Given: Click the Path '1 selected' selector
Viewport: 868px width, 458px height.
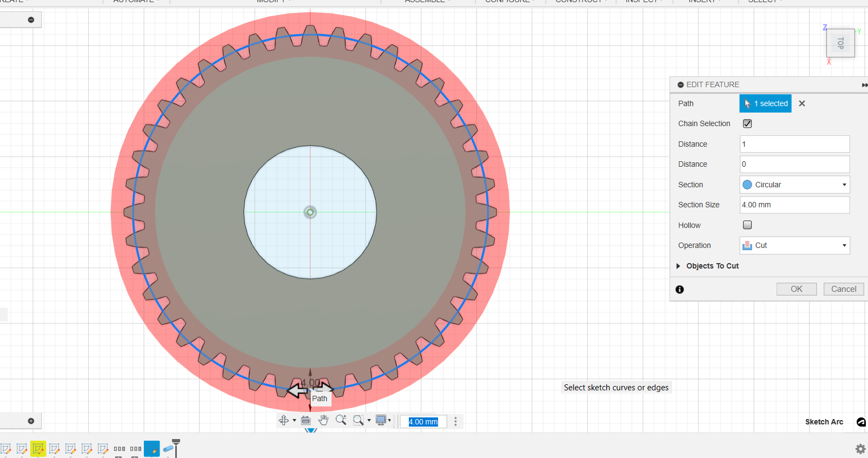Looking at the screenshot, I should click(x=765, y=103).
